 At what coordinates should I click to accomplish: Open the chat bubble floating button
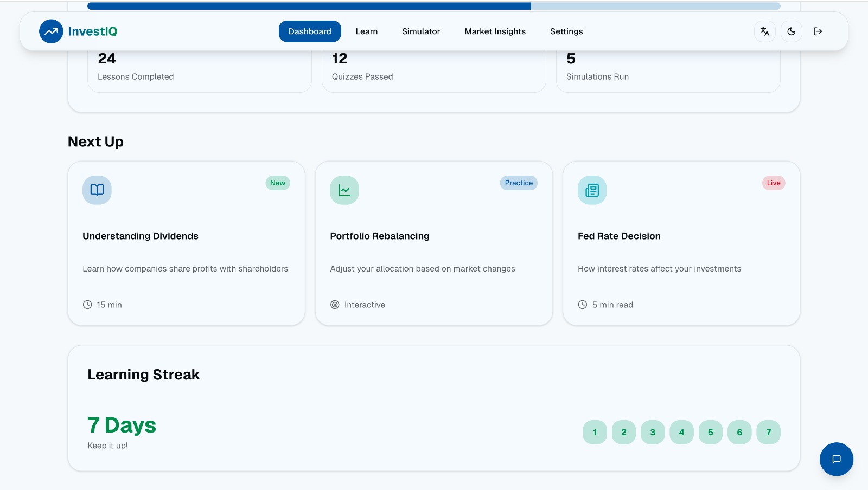point(837,459)
